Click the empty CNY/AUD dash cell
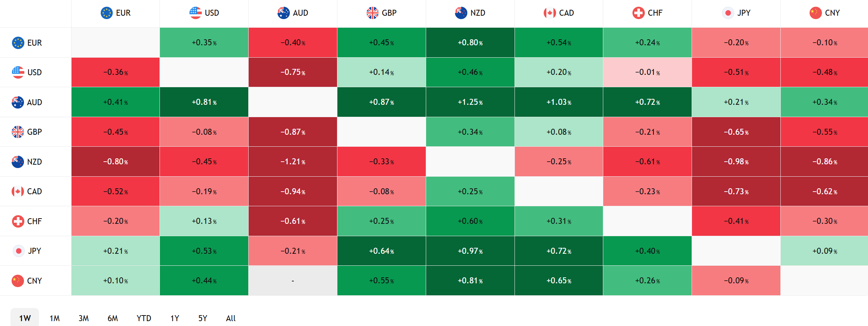Image resolution: width=868 pixels, height=326 pixels. coord(292,281)
